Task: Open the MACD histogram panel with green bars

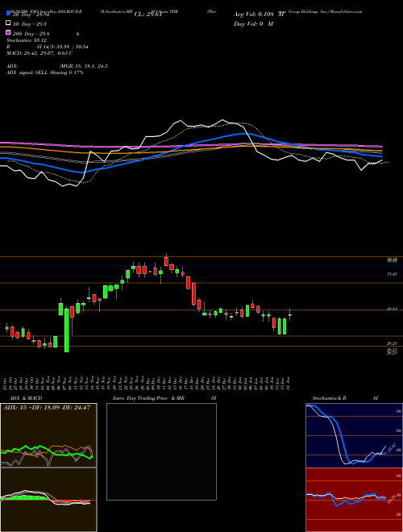Action: [x=48, y=500]
